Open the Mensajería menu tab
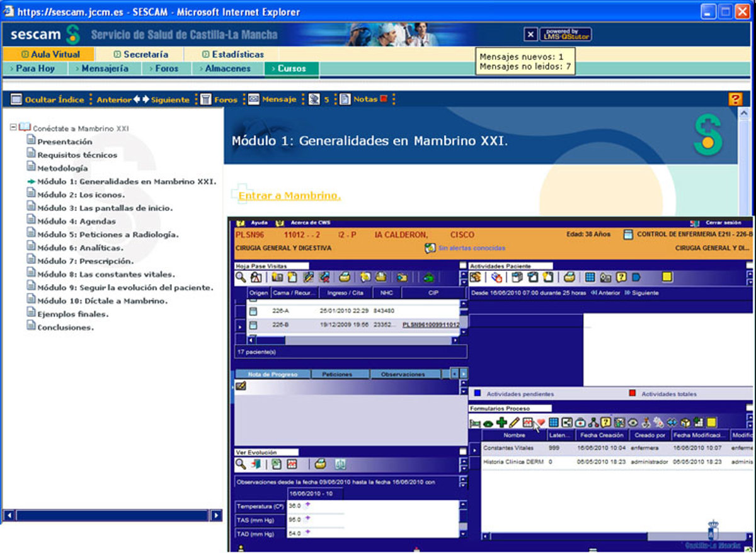756x553 pixels. 104,69
